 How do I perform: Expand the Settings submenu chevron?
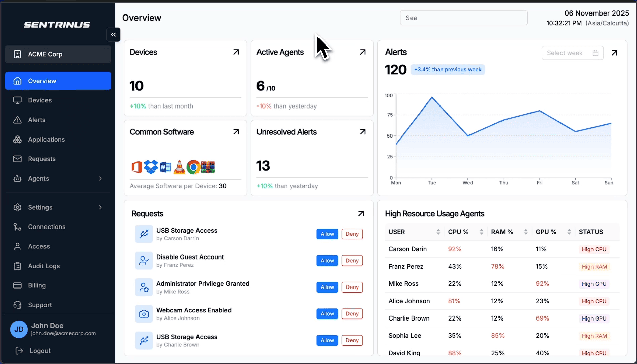click(100, 207)
